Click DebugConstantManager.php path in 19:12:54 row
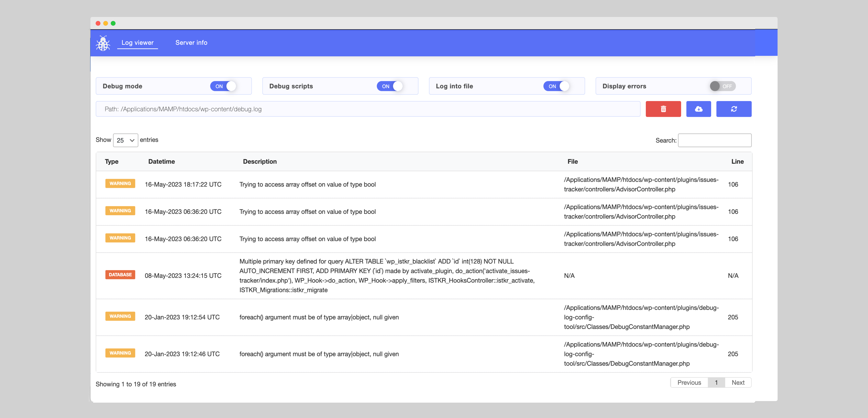 tap(641, 317)
